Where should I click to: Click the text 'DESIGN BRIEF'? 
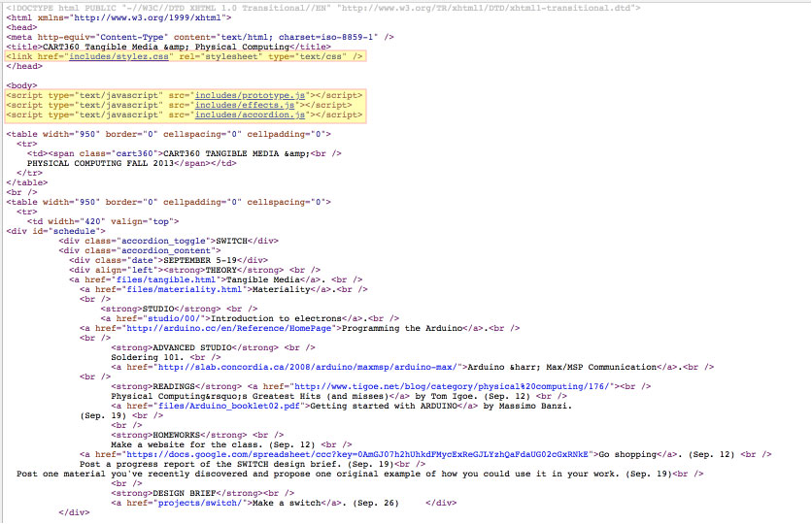(184, 494)
